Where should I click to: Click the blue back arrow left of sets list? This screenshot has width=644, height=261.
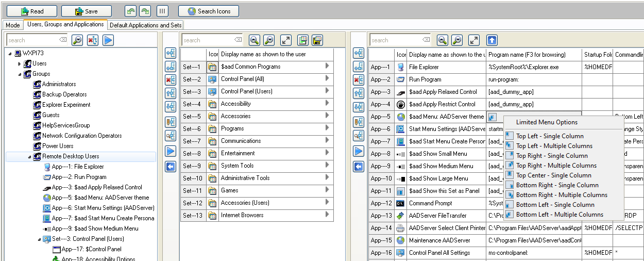pyautogui.click(x=171, y=166)
